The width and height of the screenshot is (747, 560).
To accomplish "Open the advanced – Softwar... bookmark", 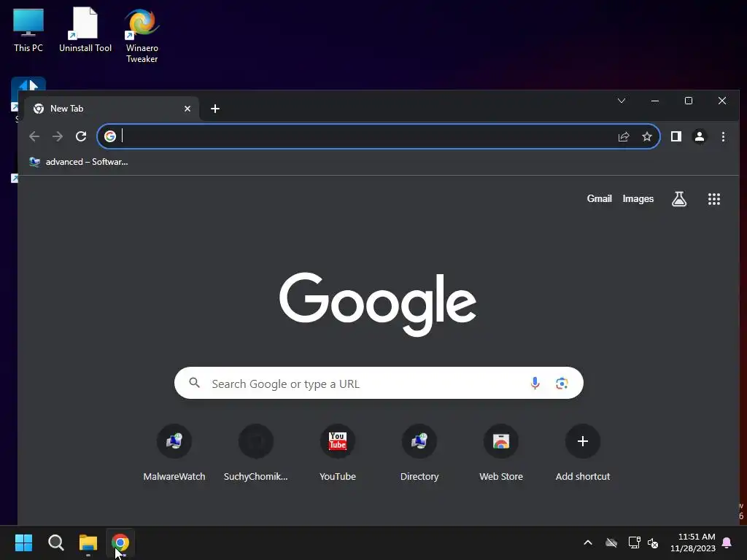I will tap(79, 162).
